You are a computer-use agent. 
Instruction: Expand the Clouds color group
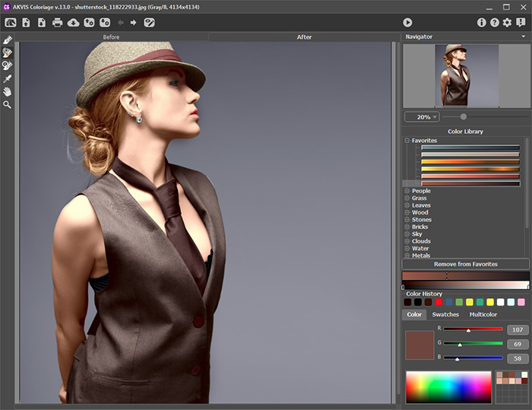(407, 241)
